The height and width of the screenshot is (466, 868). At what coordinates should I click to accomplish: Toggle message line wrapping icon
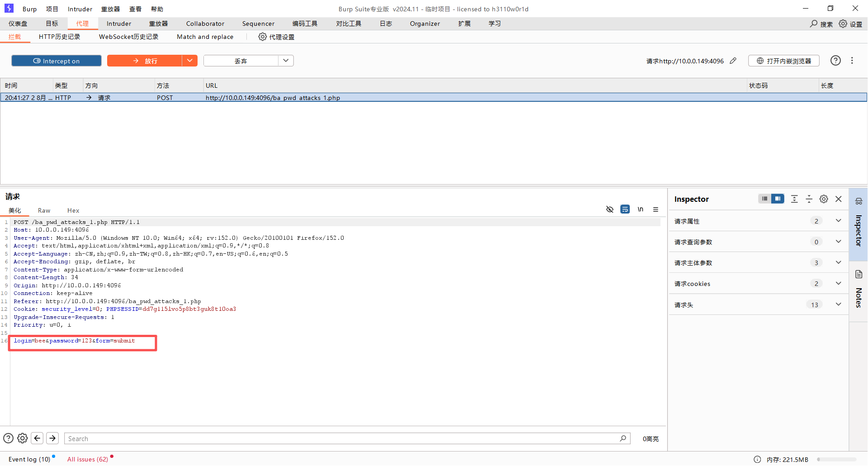click(x=625, y=209)
